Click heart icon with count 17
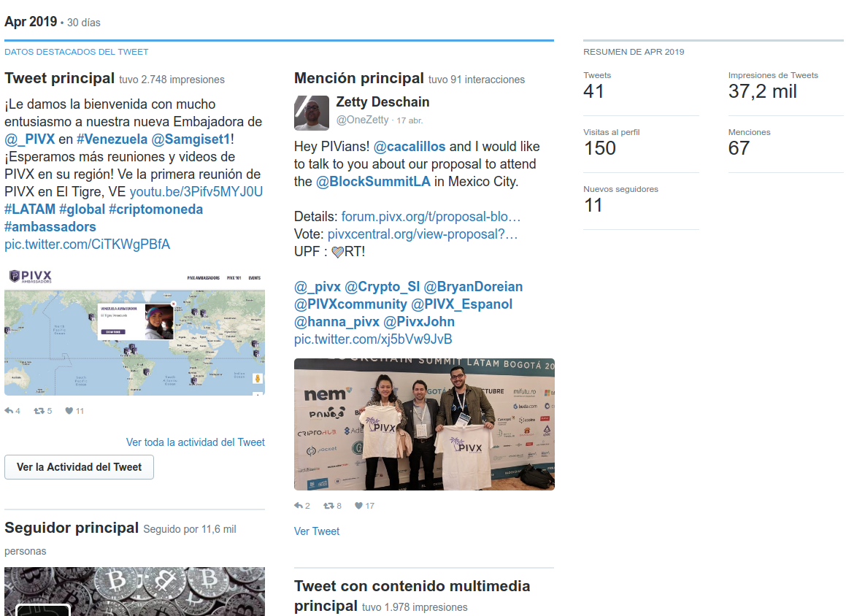Screen dimensions: 846x616 (x=359, y=506)
